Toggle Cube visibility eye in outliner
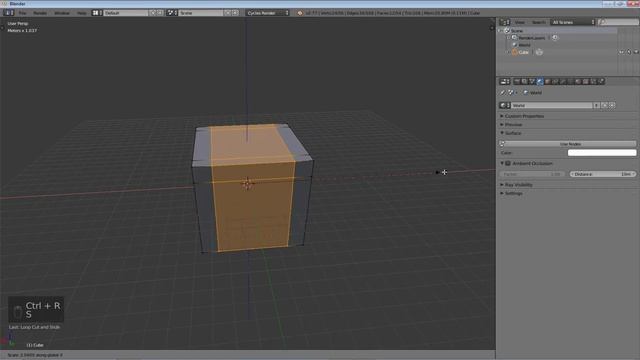The width and height of the screenshot is (640, 360). (621, 52)
